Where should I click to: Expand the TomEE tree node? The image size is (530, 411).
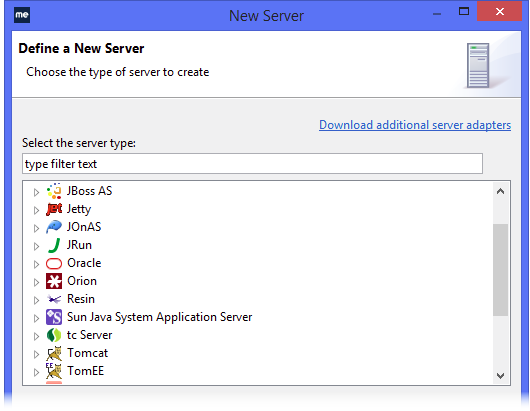36,372
